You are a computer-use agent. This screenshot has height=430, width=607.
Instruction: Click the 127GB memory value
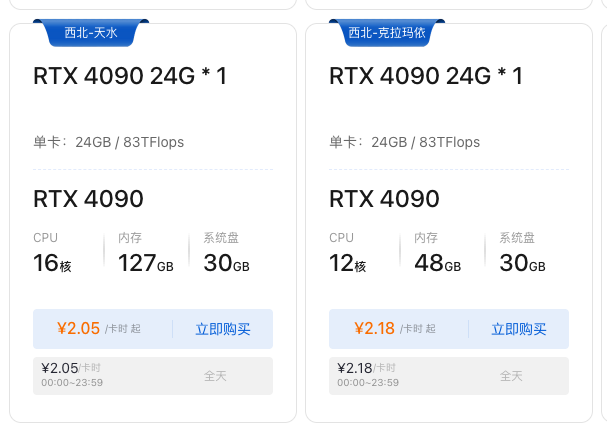click(x=146, y=263)
